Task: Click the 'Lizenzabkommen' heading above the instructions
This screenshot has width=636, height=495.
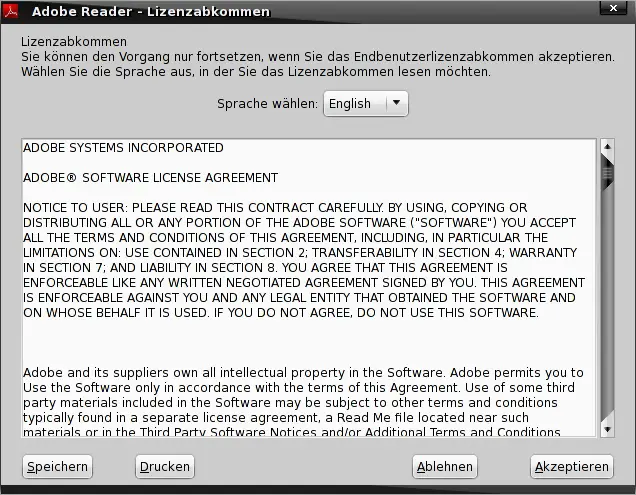Action: click(74, 42)
